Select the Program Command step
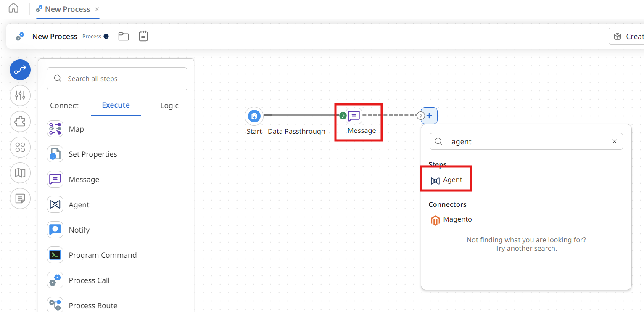Viewport: 644px width, 312px height. [x=102, y=255]
